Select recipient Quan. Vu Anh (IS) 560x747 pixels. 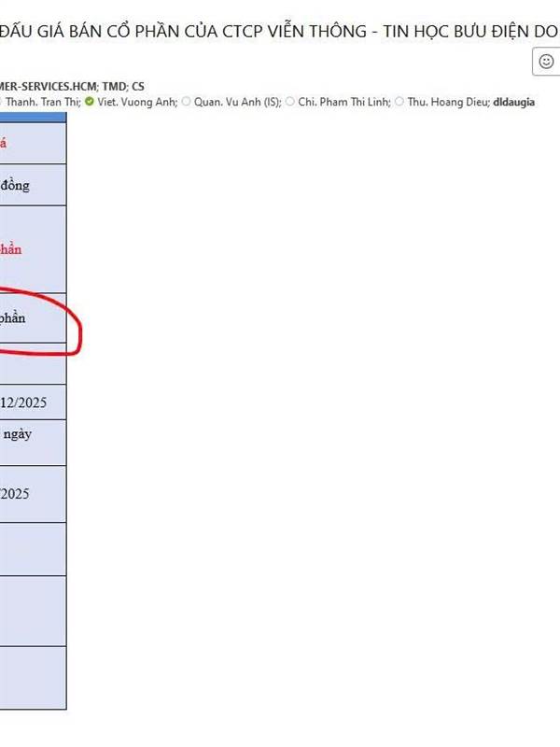point(238,102)
